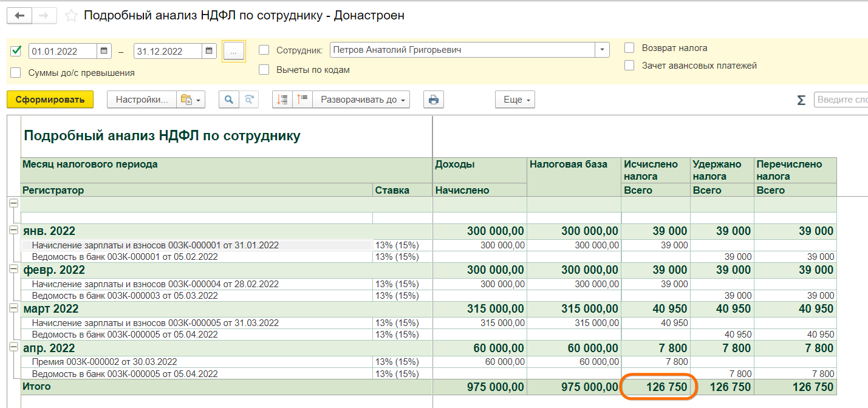Enable Зачет авансовых платежей checkbox
Screen dimensions: 868x408
pos(629,66)
